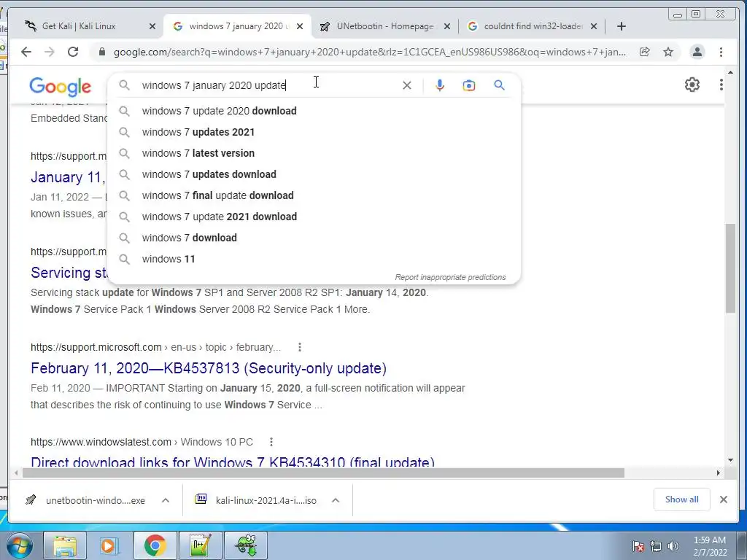
Task: Clear the Google search box
Action: 407,85
